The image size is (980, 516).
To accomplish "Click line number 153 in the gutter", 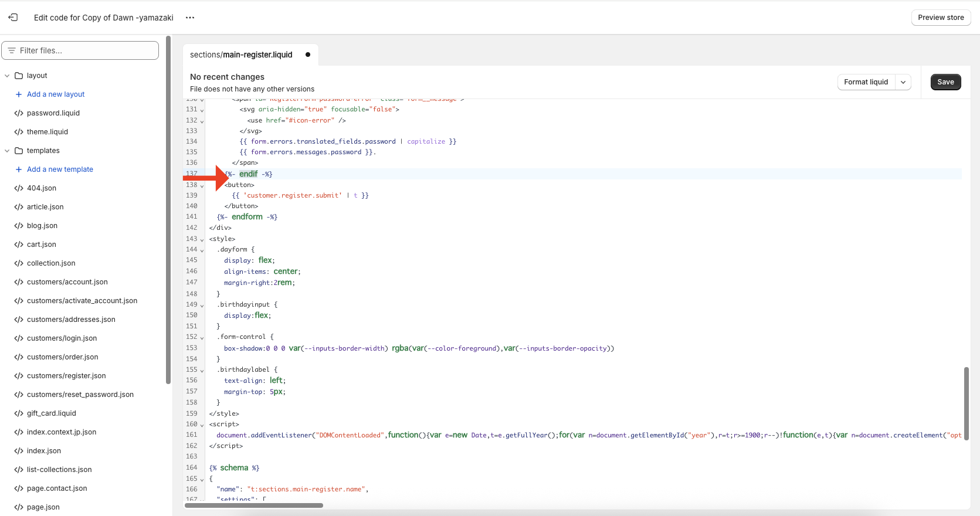I will [x=192, y=348].
